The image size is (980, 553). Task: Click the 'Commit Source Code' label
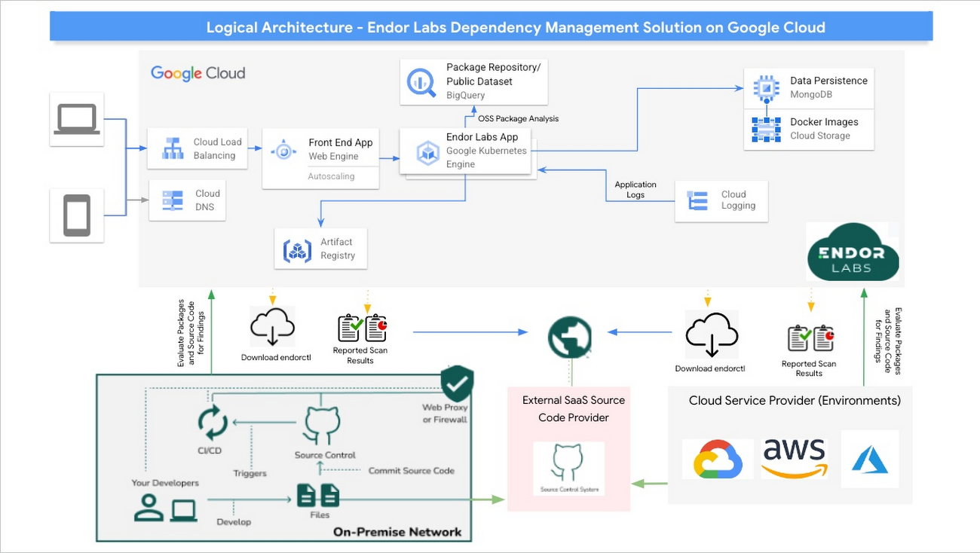coord(412,470)
